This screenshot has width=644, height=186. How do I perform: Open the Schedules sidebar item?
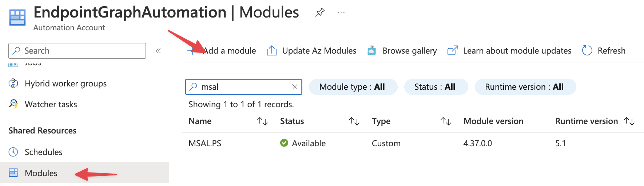(43, 152)
